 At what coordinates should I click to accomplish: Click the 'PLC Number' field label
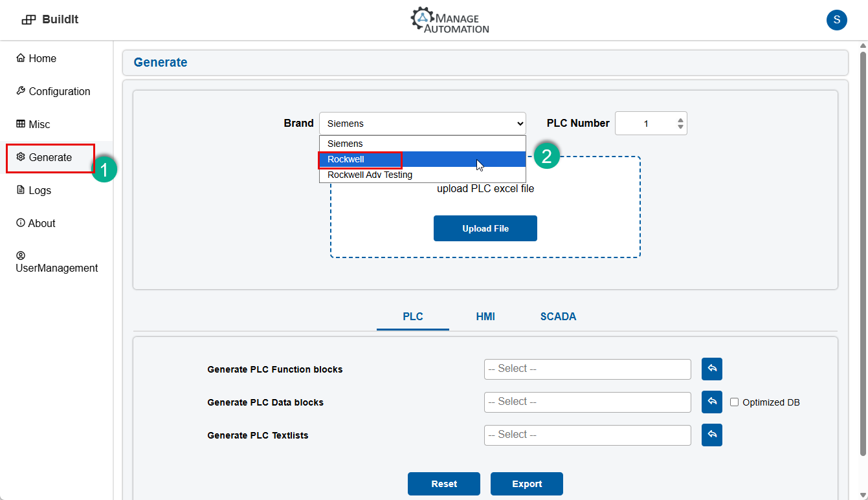click(x=578, y=123)
